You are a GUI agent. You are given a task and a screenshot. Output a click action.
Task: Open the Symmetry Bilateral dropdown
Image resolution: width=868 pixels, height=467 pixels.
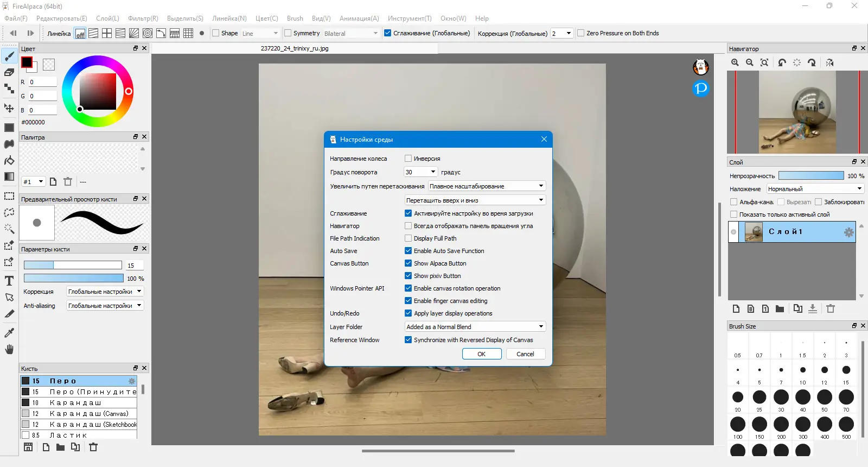pyautogui.click(x=351, y=33)
